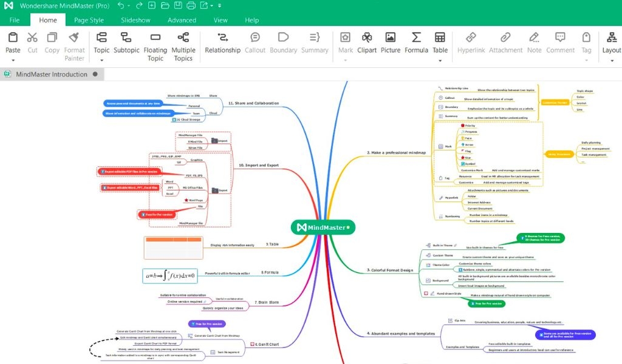Activate the Format Painter brush
This screenshot has width=622, height=364.
point(73,38)
